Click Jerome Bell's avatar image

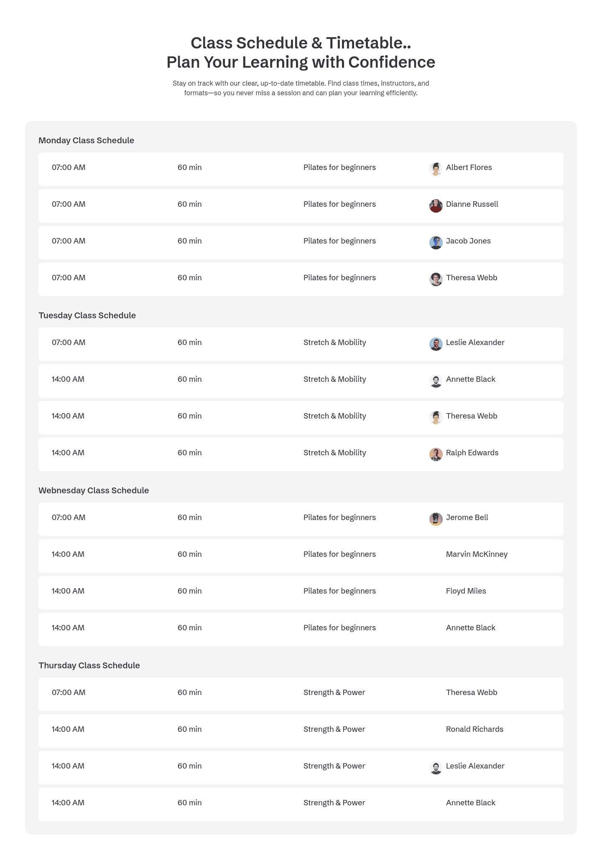tap(436, 519)
